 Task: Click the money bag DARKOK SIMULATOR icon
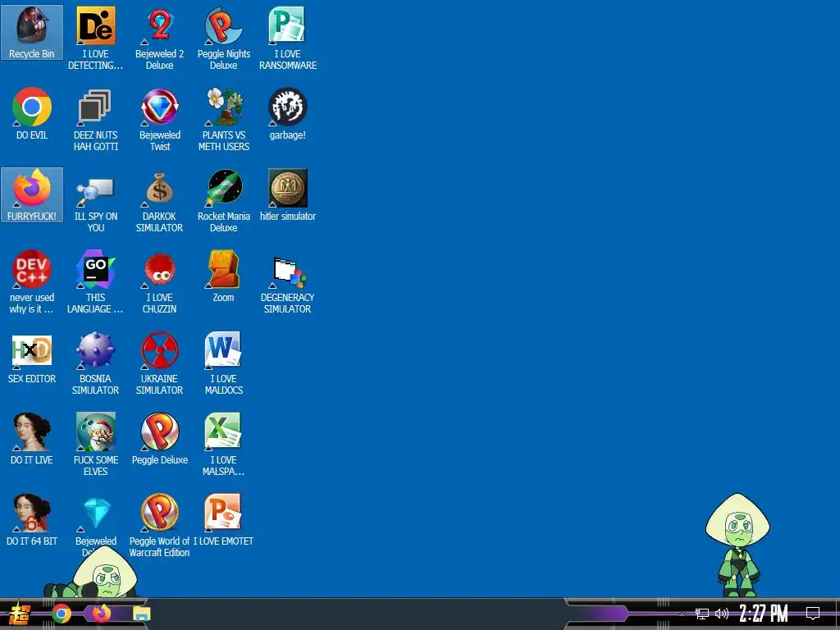click(x=160, y=201)
